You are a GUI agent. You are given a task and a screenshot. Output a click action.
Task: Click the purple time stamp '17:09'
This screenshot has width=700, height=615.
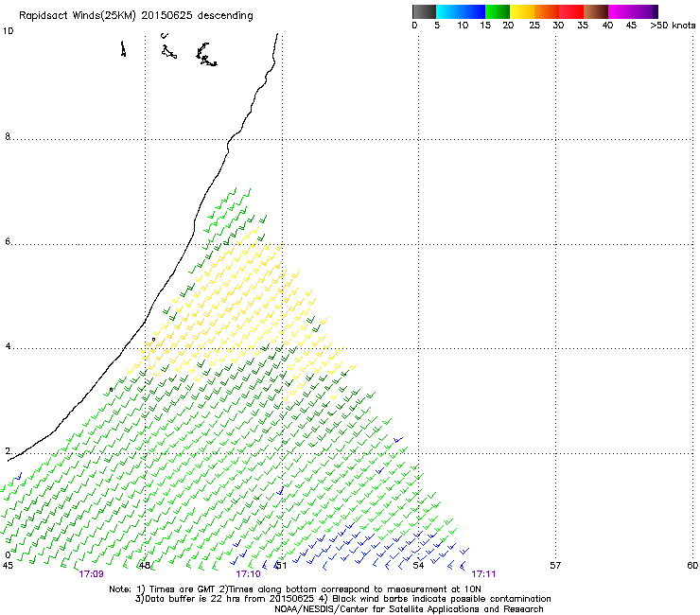[91, 574]
